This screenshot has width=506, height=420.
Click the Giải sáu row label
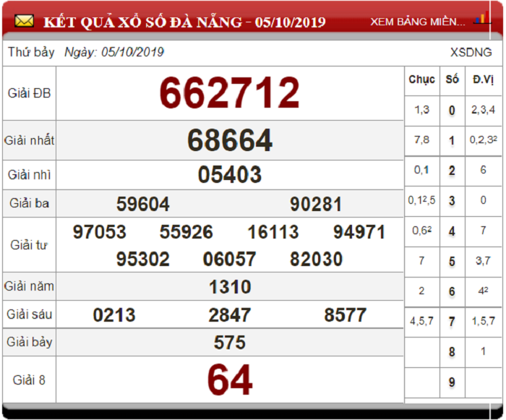click(30, 314)
